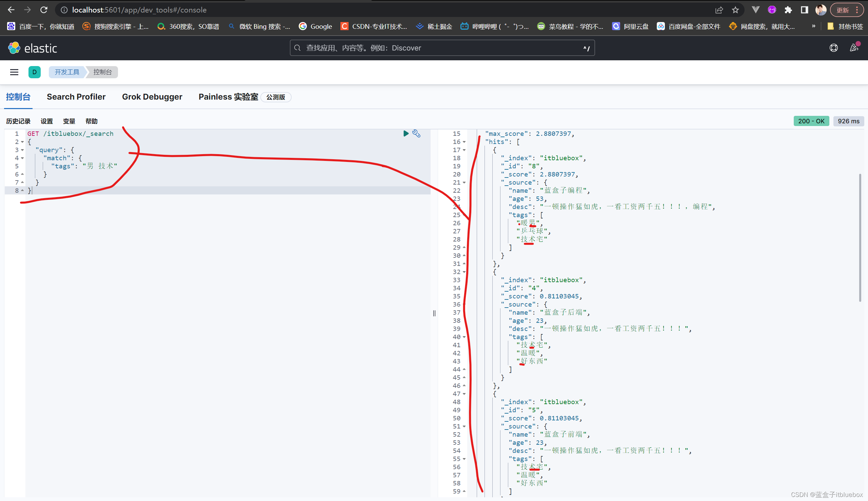Image resolution: width=868 pixels, height=501 pixels.
Task: Toggle collapse panel divider handle
Action: (434, 313)
